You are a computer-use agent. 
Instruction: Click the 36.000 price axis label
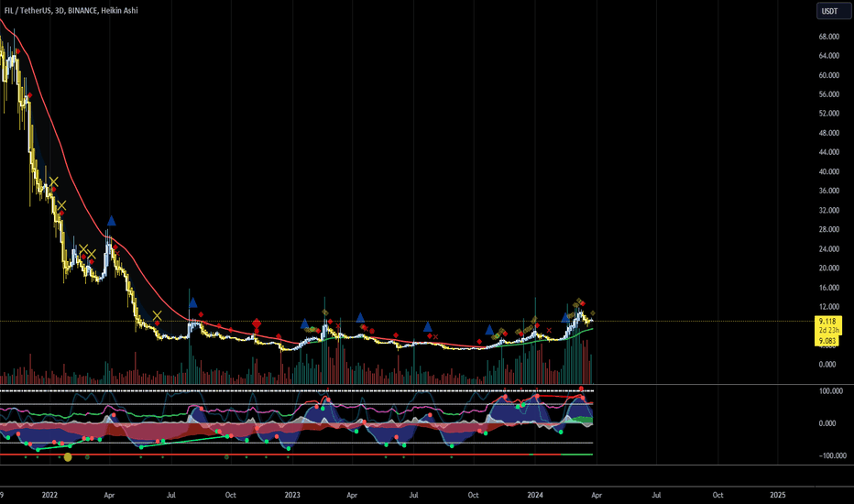(x=828, y=191)
